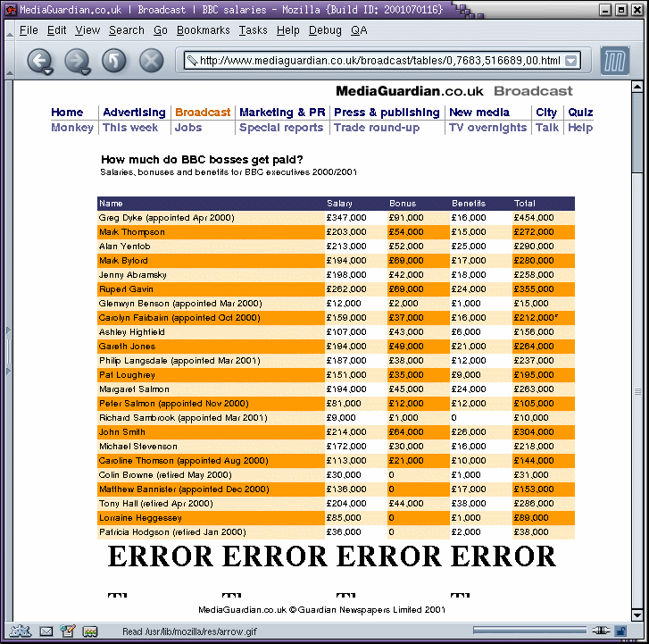Click the bookmark page icon in URL bar
The image size is (649, 644).
pyautogui.click(x=192, y=61)
